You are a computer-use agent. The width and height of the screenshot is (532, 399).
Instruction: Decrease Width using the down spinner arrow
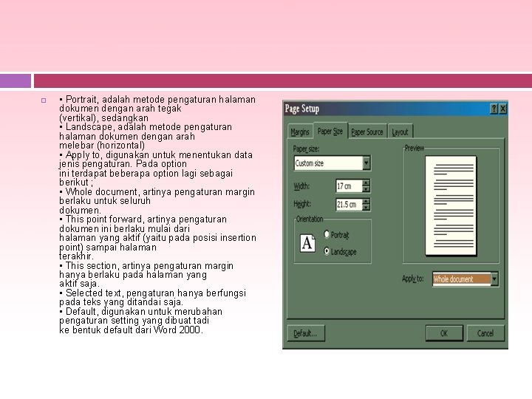(x=366, y=189)
